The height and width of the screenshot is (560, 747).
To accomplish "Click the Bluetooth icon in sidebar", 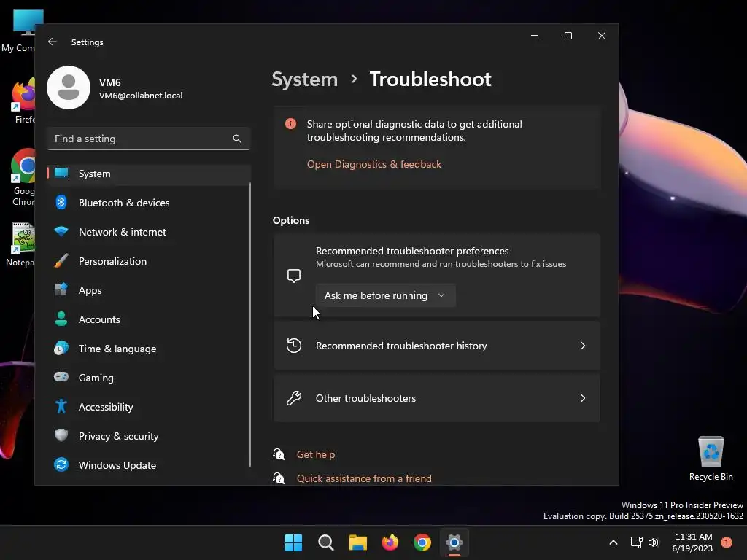I will [x=61, y=203].
